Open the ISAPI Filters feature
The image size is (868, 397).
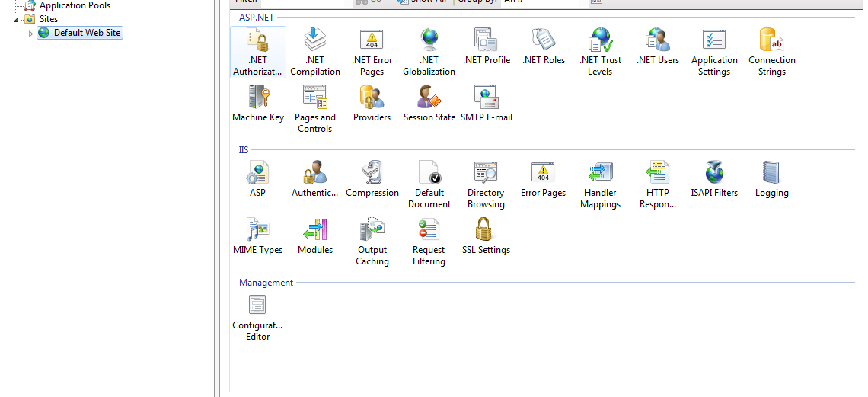pos(714,179)
